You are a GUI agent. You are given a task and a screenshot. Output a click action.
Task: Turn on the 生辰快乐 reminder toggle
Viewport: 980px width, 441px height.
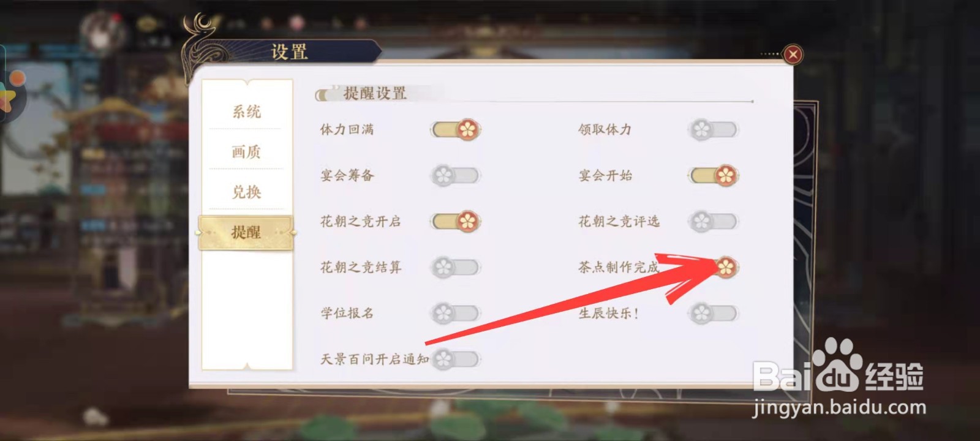coord(713,313)
